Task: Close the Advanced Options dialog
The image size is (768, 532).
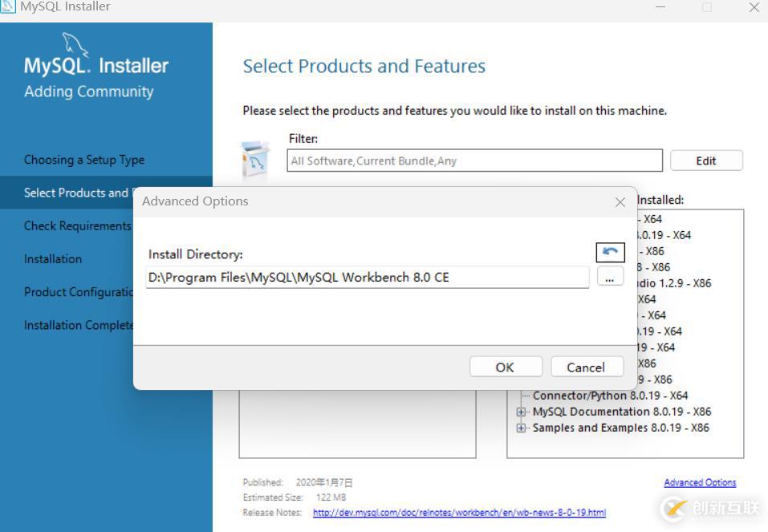Action: (620, 202)
